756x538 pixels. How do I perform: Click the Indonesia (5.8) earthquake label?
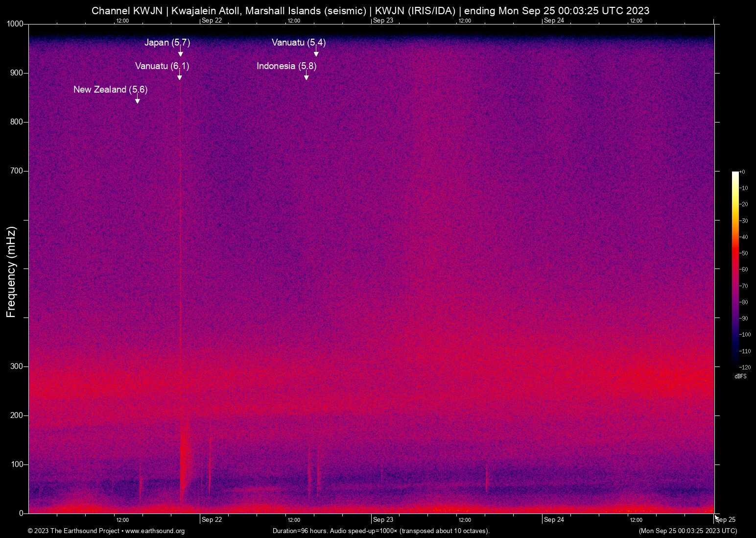[286, 66]
